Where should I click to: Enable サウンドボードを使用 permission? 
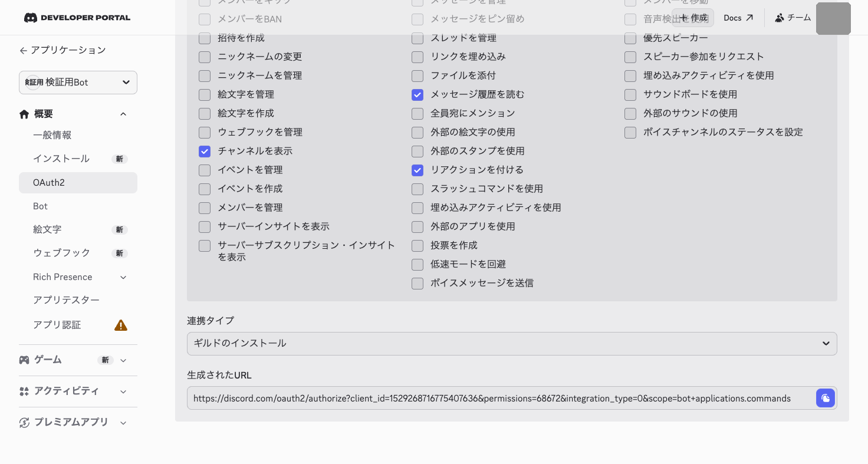630,94
